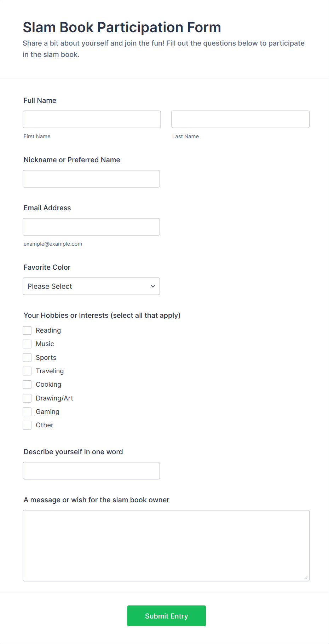Click the First Name input field

click(92, 119)
